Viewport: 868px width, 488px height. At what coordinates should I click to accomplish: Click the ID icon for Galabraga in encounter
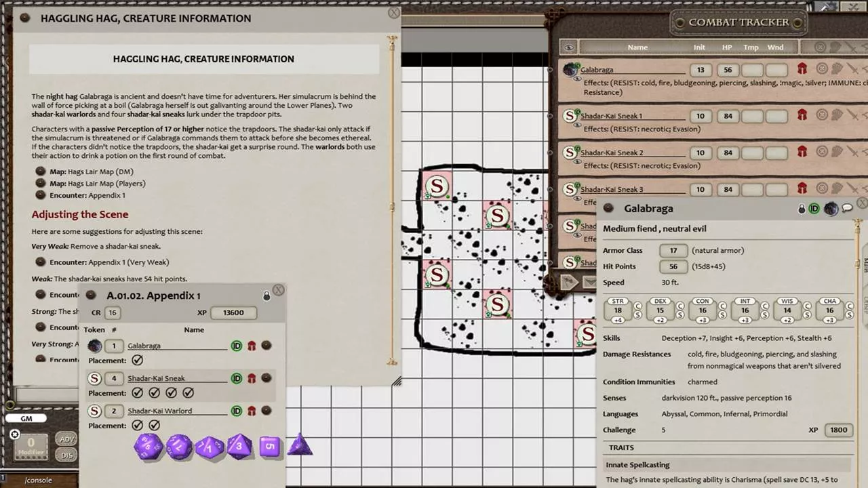point(237,346)
